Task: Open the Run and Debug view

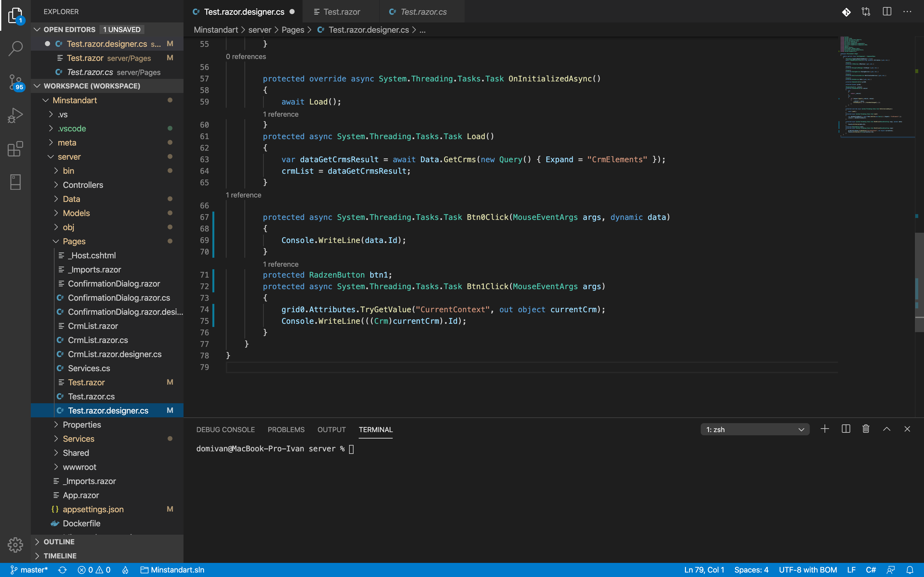Action: point(15,115)
